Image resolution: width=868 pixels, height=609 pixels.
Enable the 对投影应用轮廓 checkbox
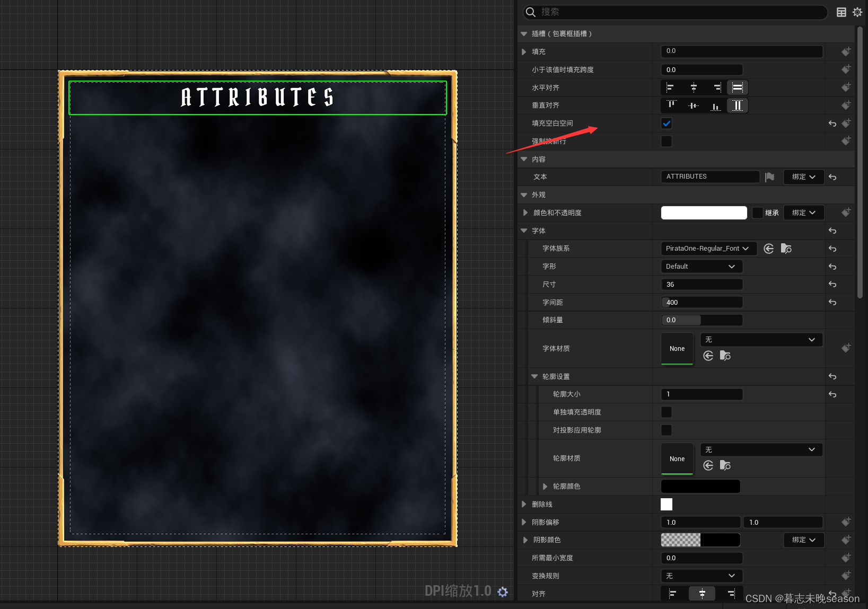667,430
